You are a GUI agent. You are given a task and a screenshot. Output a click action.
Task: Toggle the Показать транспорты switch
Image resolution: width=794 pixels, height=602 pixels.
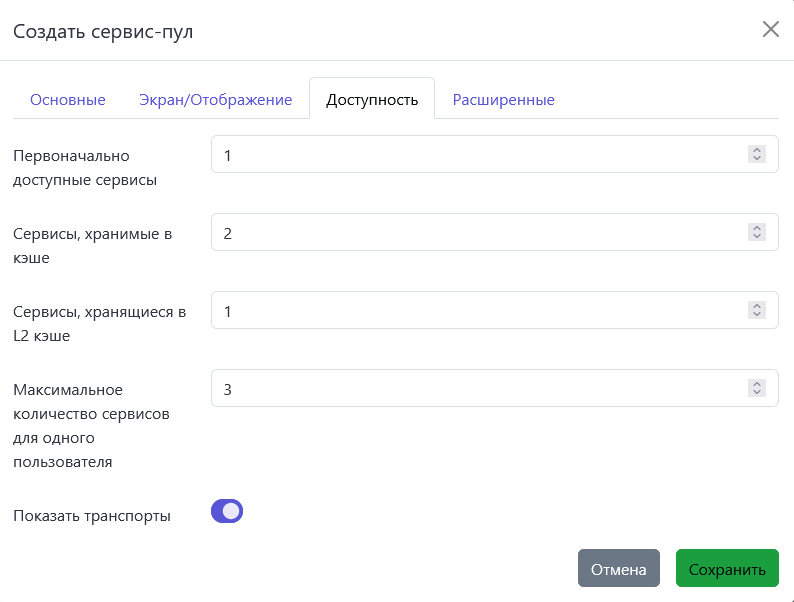click(227, 511)
